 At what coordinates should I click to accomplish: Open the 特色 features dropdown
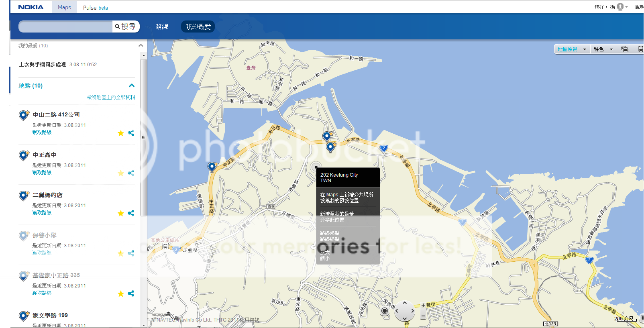click(603, 49)
